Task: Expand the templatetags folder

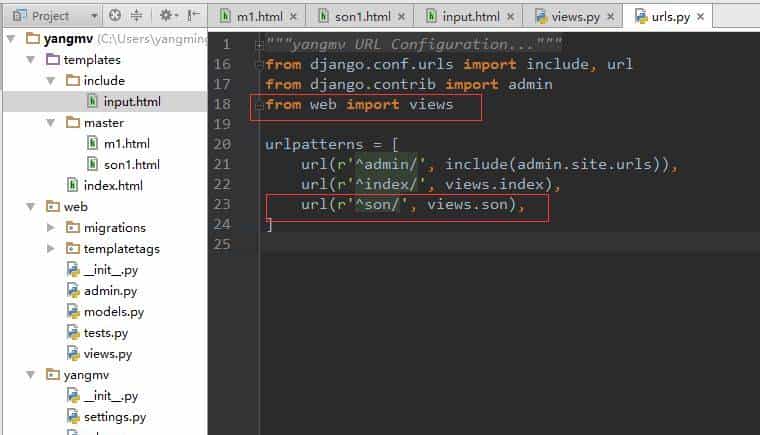Action: tap(50, 249)
